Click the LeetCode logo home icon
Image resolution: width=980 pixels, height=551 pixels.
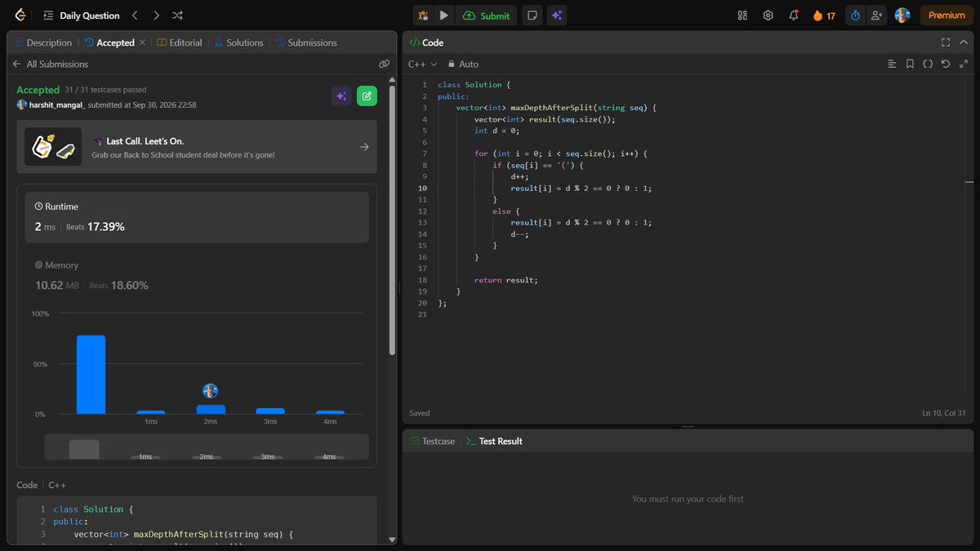point(20,16)
